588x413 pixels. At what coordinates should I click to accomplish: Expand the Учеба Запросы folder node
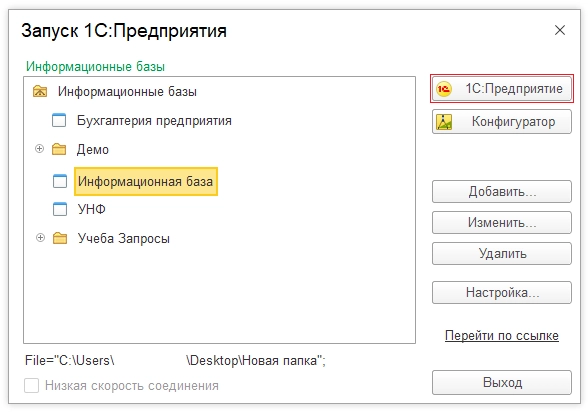(40, 238)
